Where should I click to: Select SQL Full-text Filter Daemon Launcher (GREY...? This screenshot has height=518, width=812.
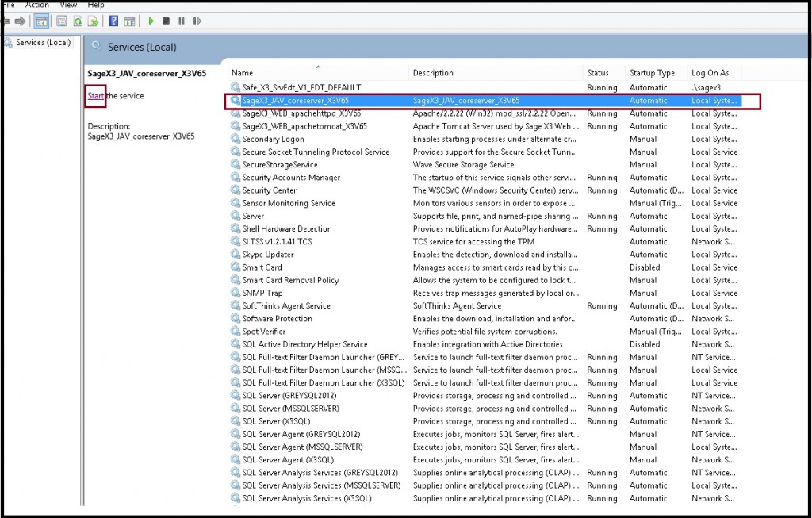324,358
